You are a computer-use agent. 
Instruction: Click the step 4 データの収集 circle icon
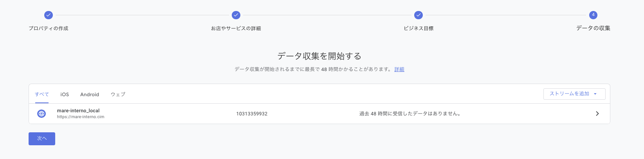593,15
